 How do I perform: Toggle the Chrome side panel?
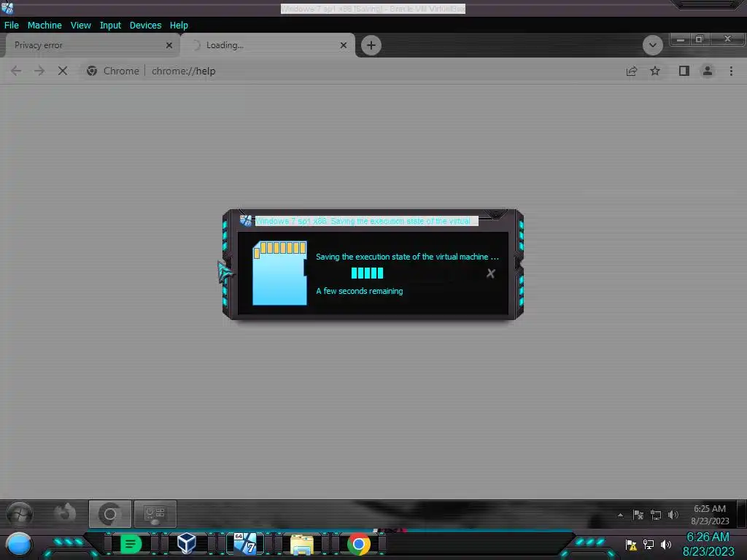(x=684, y=71)
